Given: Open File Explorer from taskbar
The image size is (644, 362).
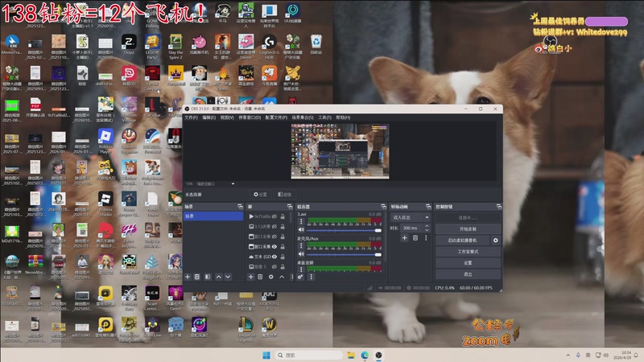Looking at the screenshot, I should click(351, 355).
